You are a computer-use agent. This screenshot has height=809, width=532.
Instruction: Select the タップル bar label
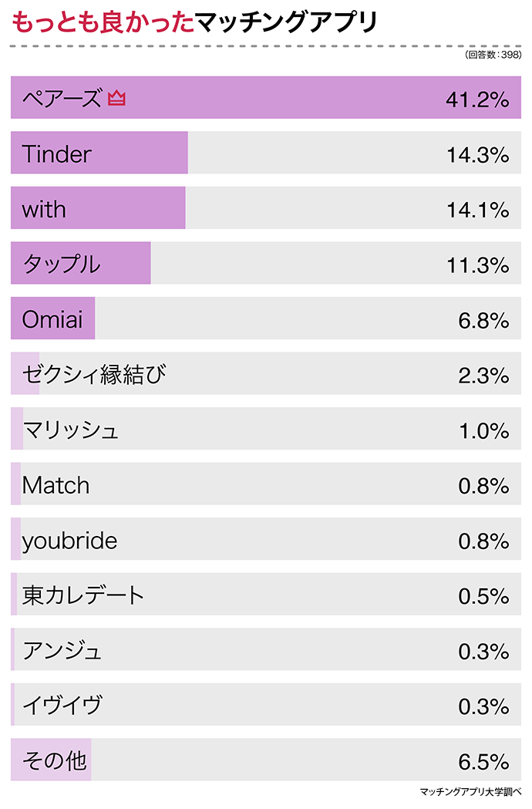62,265
